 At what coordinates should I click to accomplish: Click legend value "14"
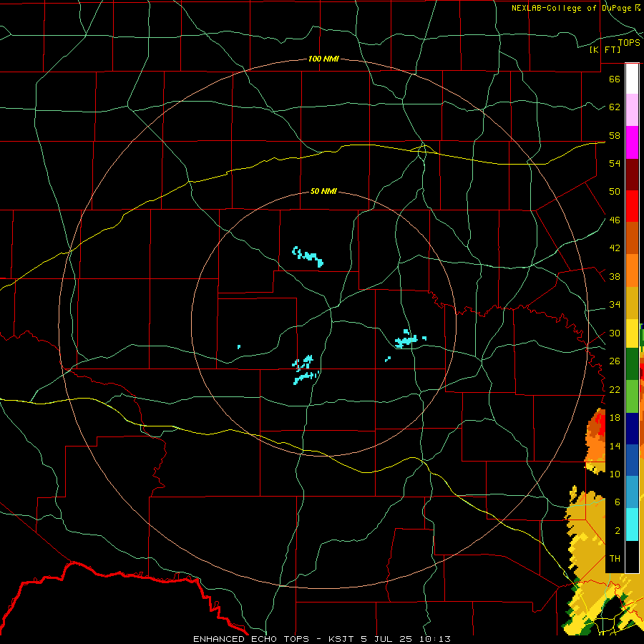[x=615, y=446]
